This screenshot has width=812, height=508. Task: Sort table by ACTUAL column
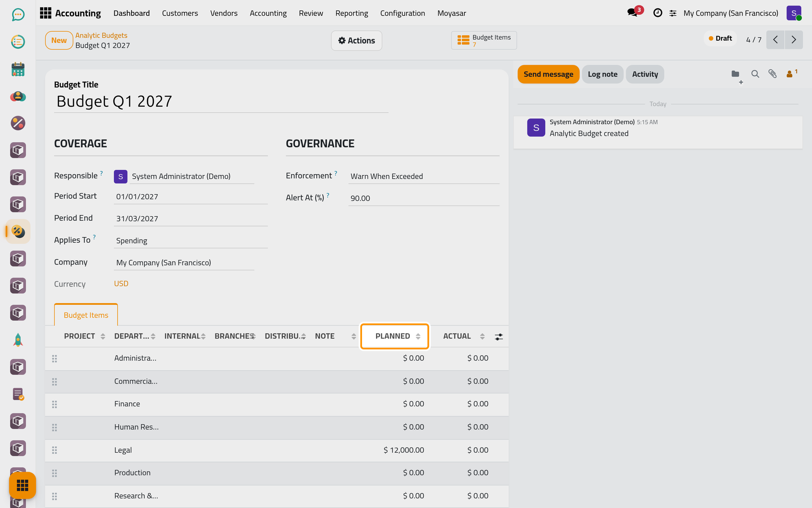pos(463,336)
